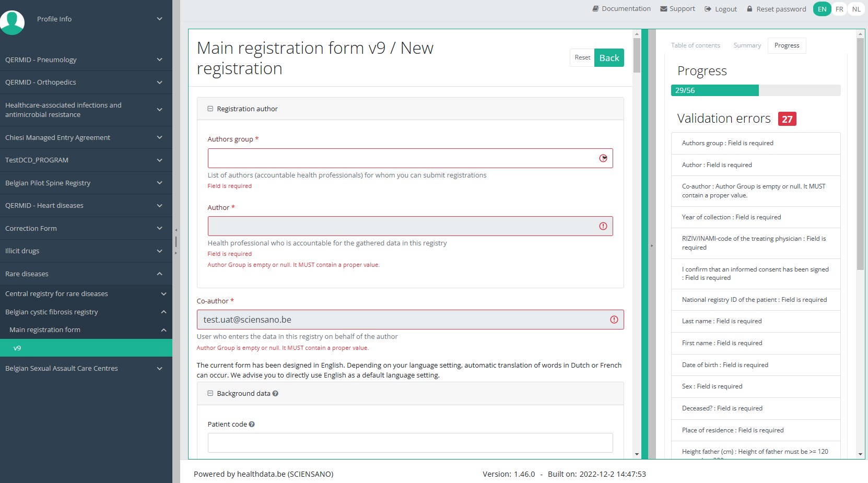Collapse the Registration author section
Image resolution: width=868 pixels, height=483 pixels.
pos(210,109)
